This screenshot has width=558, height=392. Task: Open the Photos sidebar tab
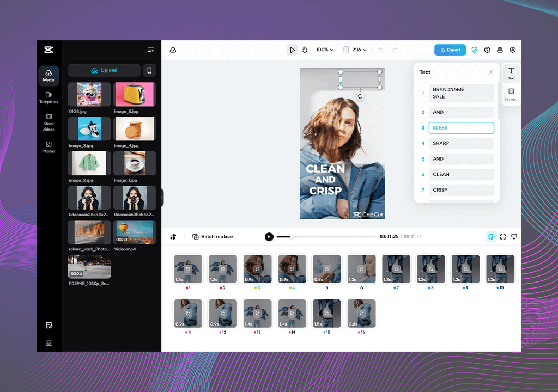coord(48,147)
